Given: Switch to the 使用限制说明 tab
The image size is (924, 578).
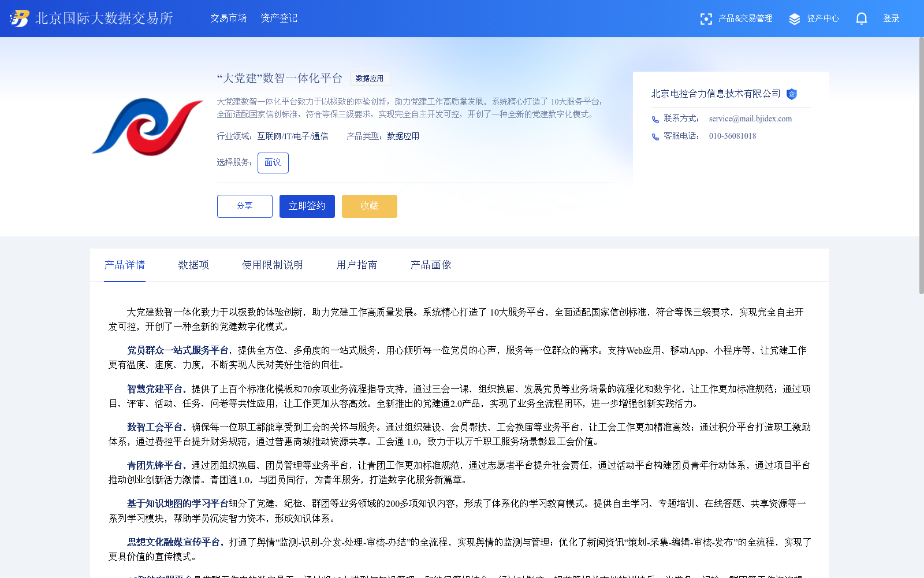Looking at the screenshot, I should click(x=273, y=265).
